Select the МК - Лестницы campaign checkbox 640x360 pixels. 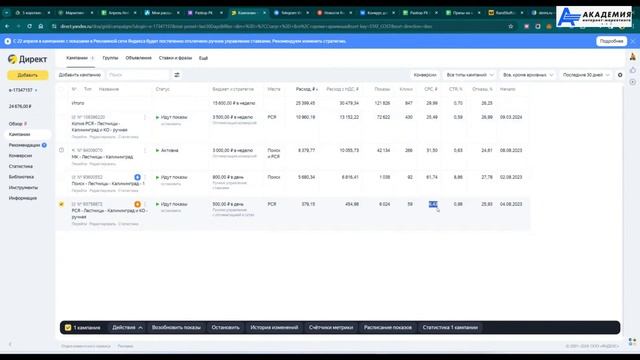coord(62,150)
